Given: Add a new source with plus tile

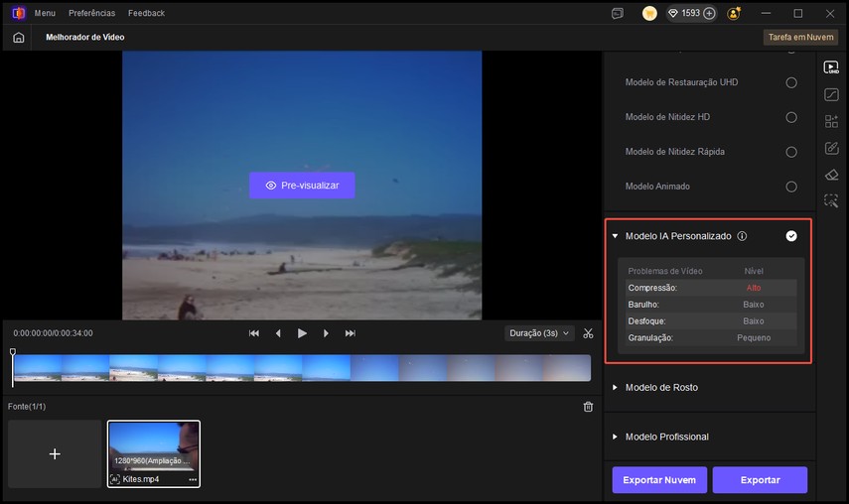Looking at the screenshot, I should [x=55, y=453].
